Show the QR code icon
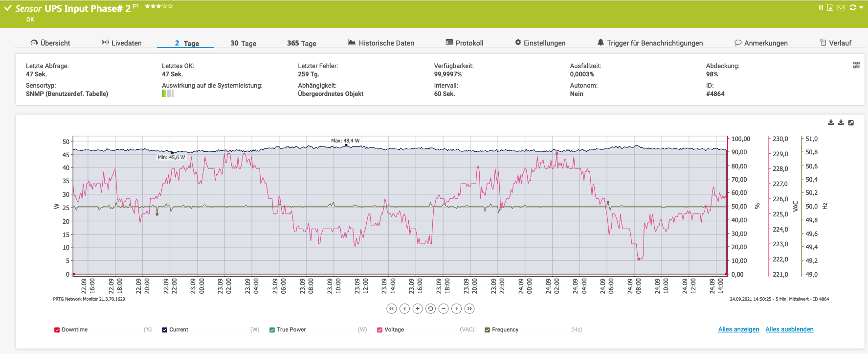The height and width of the screenshot is (354, 868). [856, 65]
